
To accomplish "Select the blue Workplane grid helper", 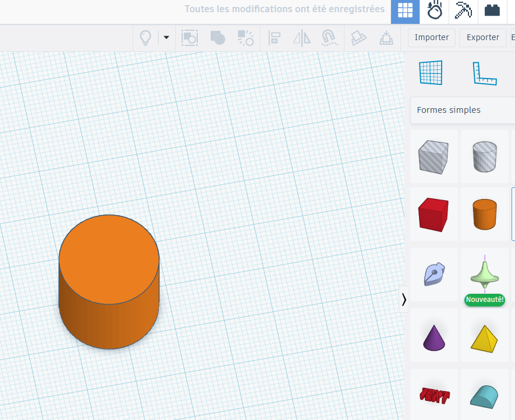I will tap(431, 73).
